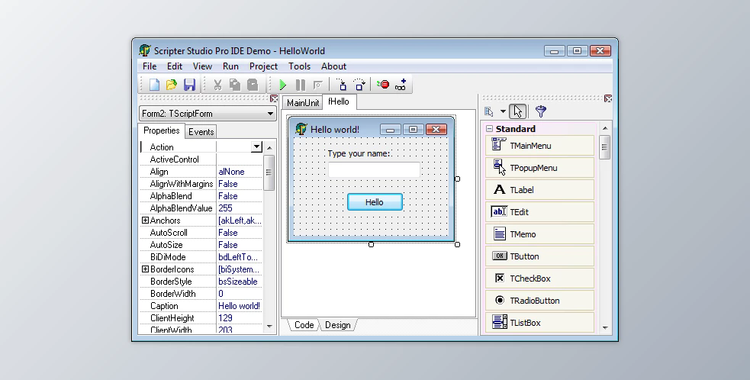Click the Hello button on the form
The image size is (750, 380).
click(x=375, y=202)
